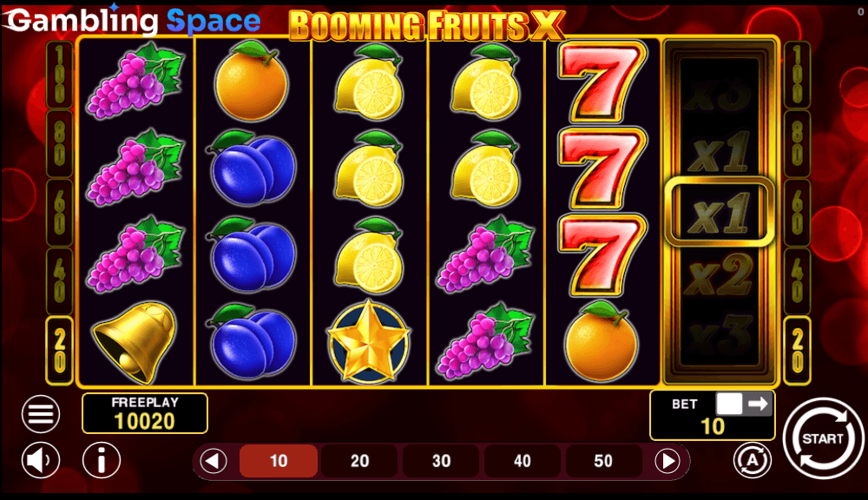Select bet amount 20
Screen dimensions: 868x500
coord(360,461)
